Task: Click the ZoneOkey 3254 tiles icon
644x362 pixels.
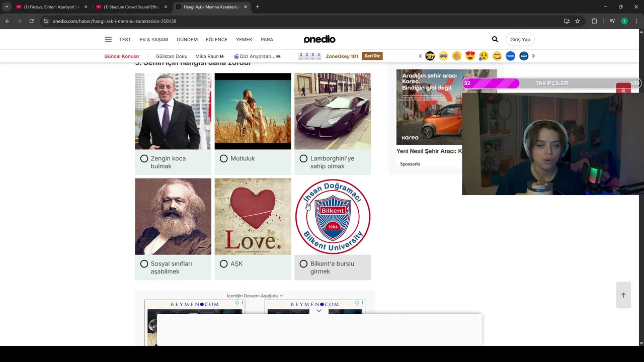Action: coord(309,56)
